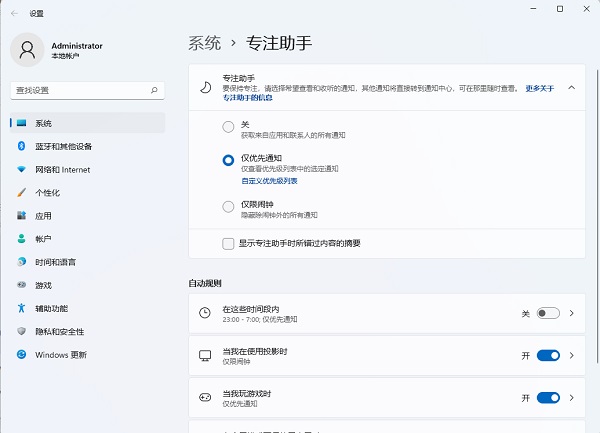
Task: Go to 隐私和安全性 settings page
Action: click(x=59, y=331)
